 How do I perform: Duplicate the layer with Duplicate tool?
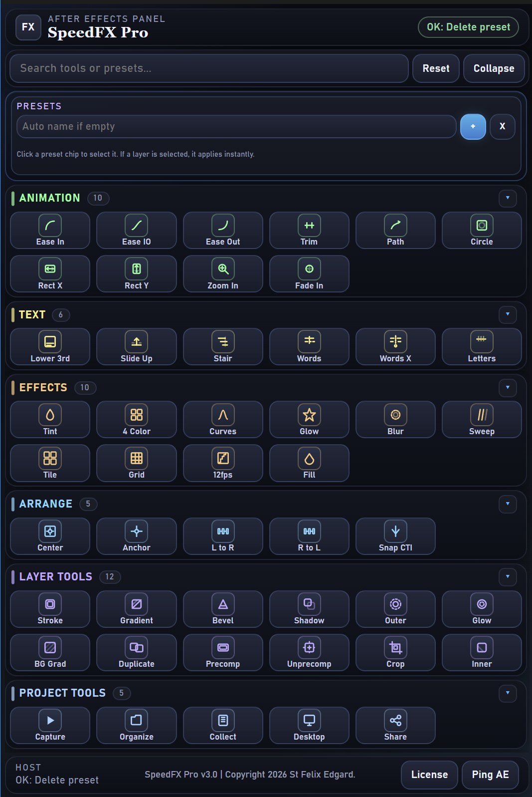(136, 652)
